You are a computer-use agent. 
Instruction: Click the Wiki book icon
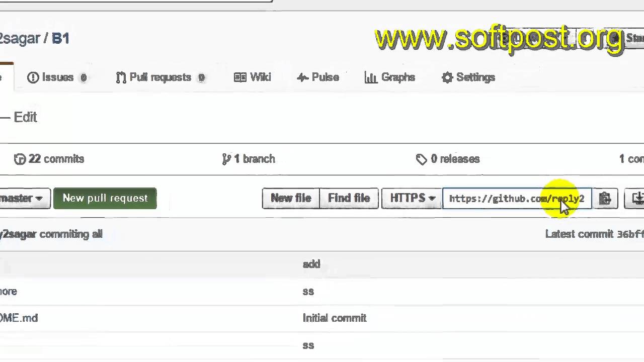coord(240,77)
